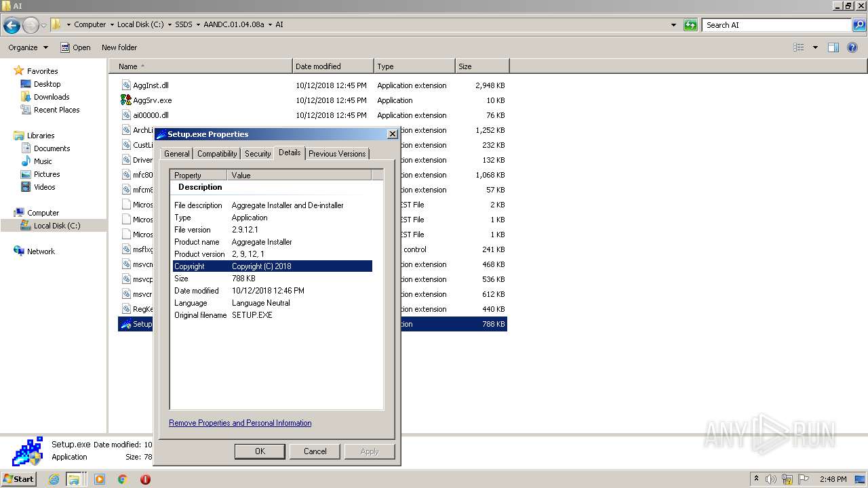
Task: Open Videos library
Action: pyautogui.click(x=45, y=187)
